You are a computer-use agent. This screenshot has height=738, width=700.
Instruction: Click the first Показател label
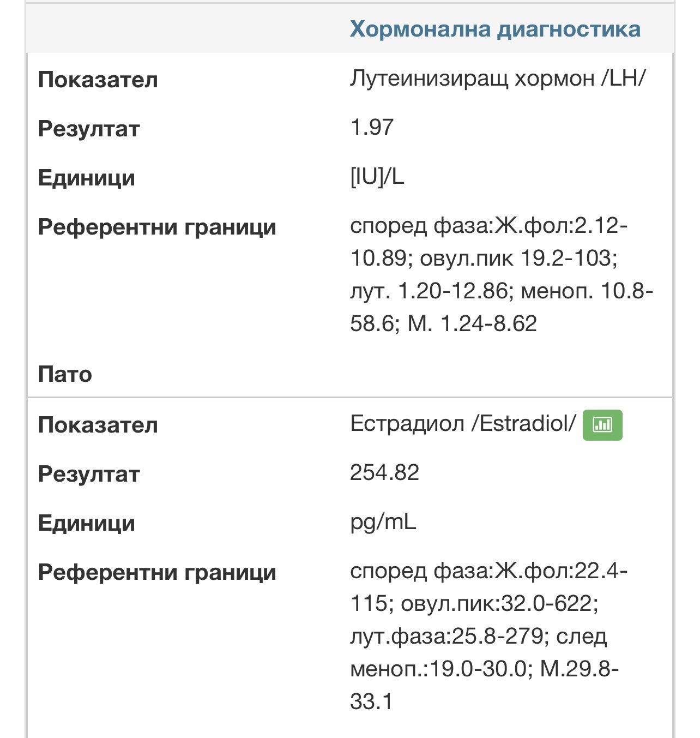pyautogui.click(x=98, y=80)
